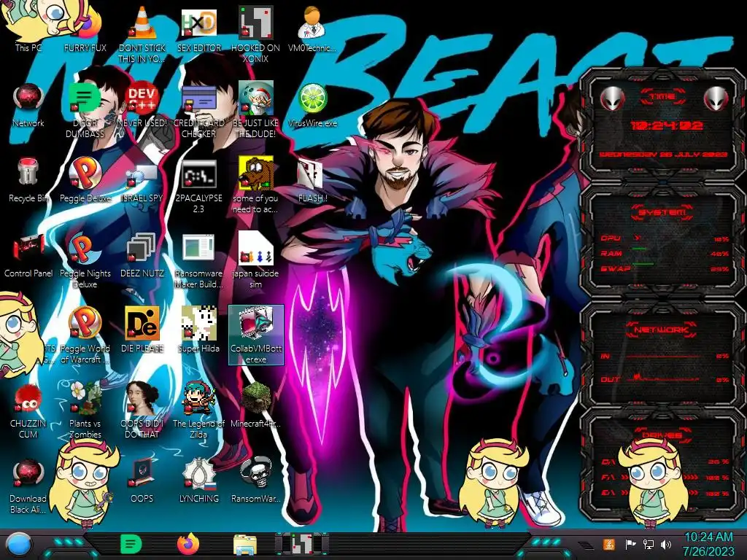The width and height of the screenshot is (747, 560).
Task: Select the japan suicide sim icon
Action: tap(256, 261)
